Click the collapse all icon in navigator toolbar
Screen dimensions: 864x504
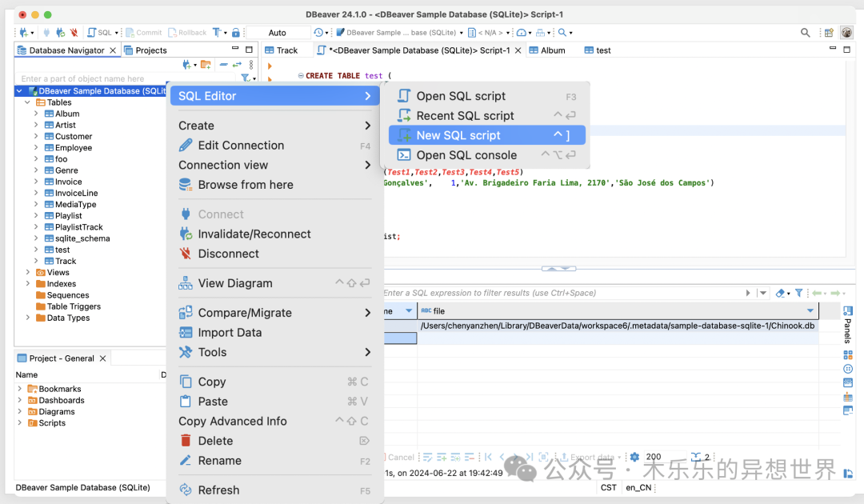(x=223, y=65)
